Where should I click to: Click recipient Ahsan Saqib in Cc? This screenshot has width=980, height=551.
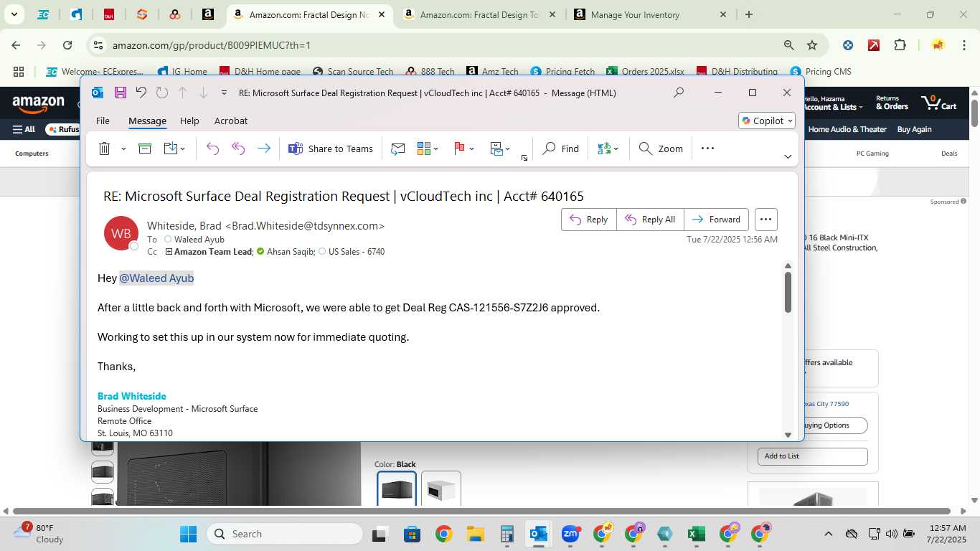click(291, 252)
